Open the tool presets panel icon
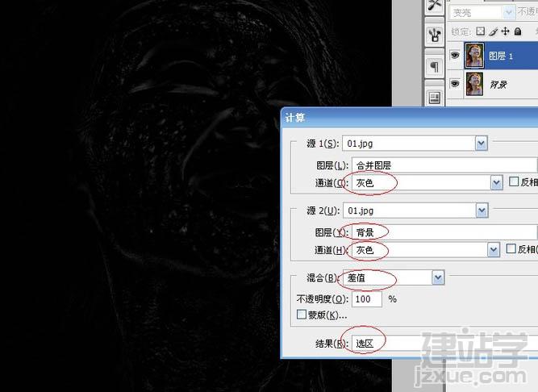Screen dimensions: 538x392 pyautogui.click(x=435, y=6)
